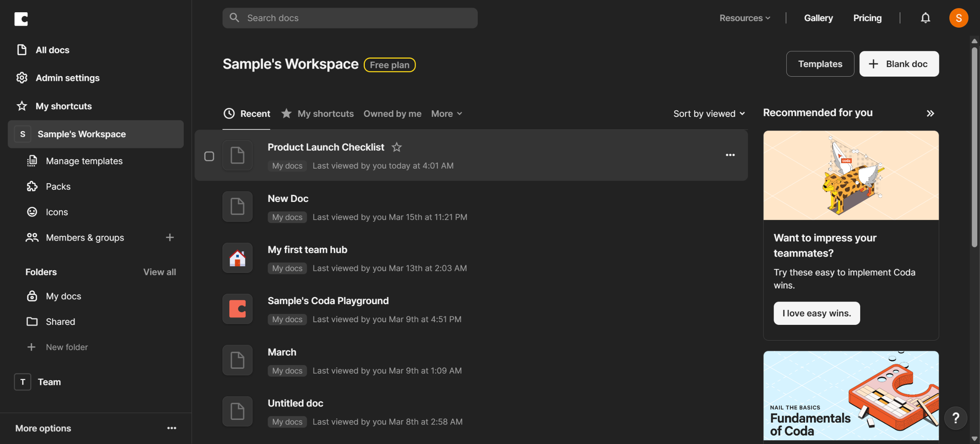Click plus icon beside Members & groups
This screenshot has width=980, height=444.
pyautogui.click(x=170, y=238)
